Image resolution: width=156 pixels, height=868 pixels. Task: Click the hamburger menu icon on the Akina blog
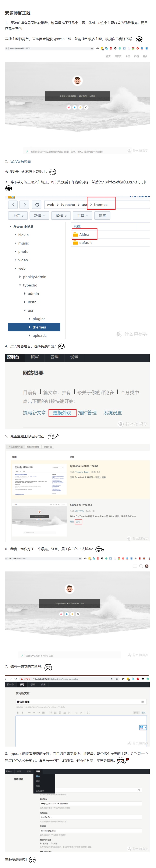pos(135,566)
